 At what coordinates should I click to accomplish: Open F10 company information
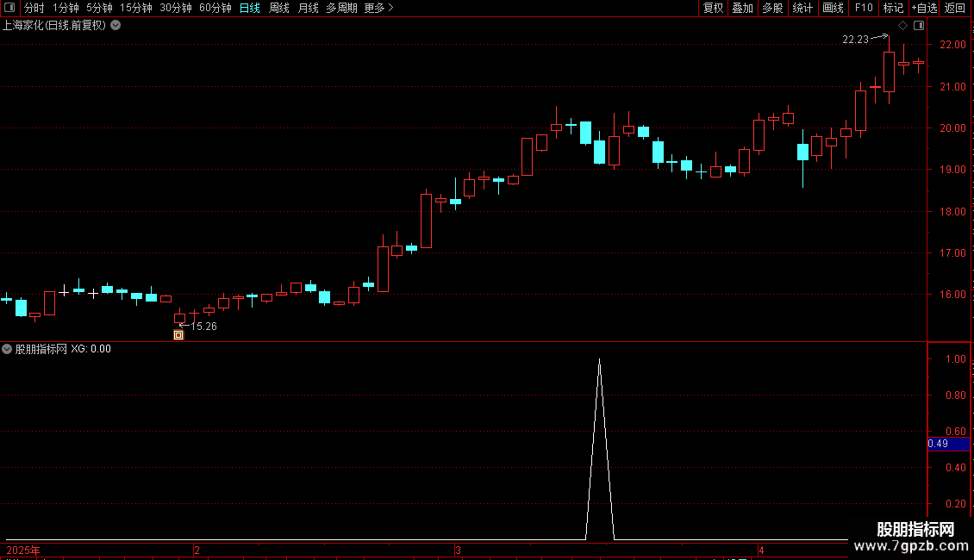(864, 8)
